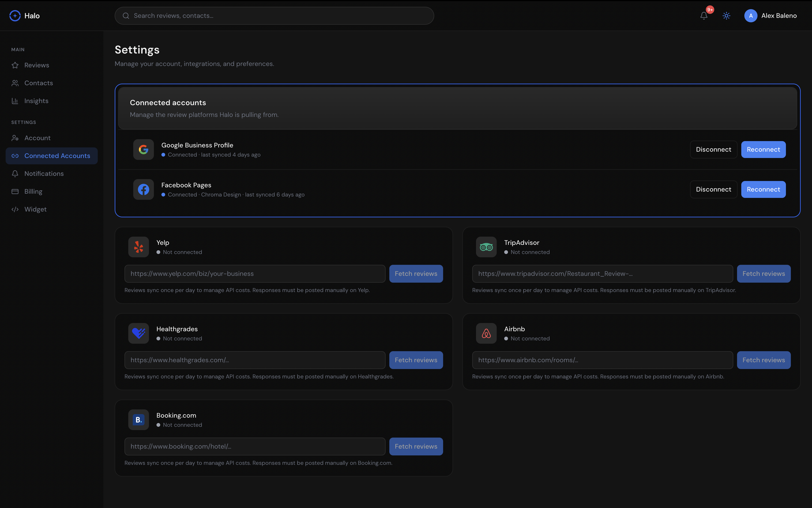Click the Google Business Profile icon
Viewport: 812px width, 508px height.
coord(143,149)
